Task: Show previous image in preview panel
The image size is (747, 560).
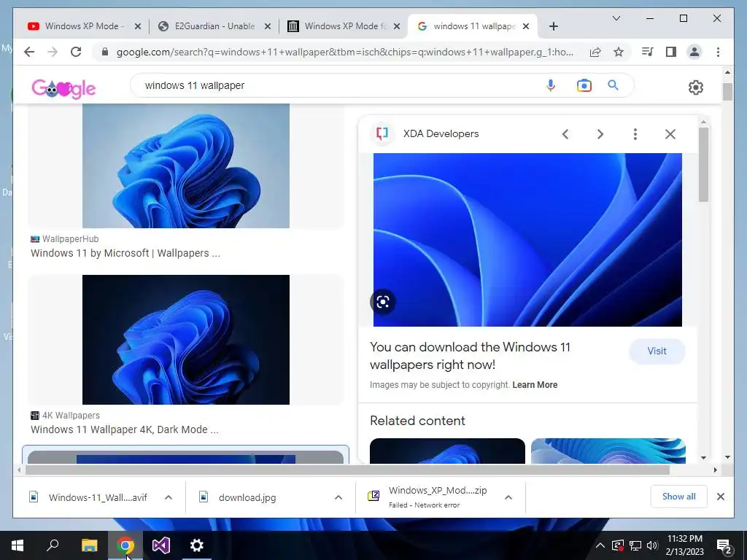Action: tap(565, 134)
